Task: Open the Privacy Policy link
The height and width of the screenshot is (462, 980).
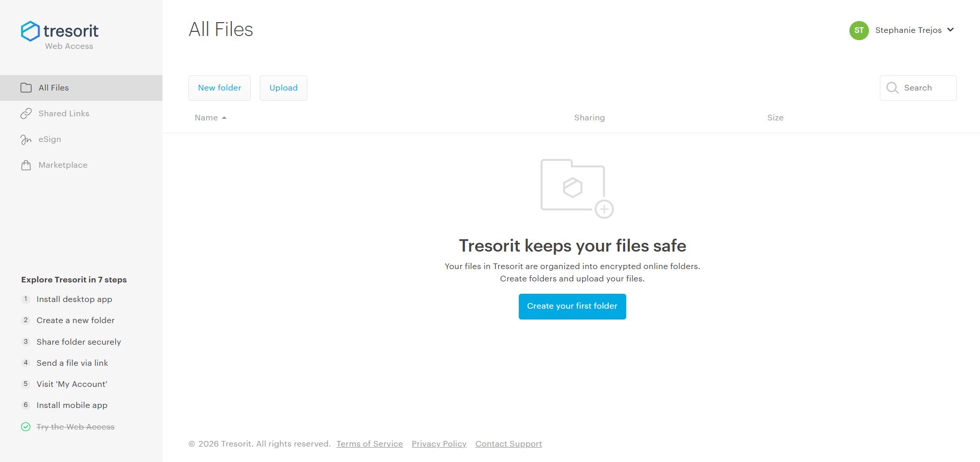Action: point(439,444)
